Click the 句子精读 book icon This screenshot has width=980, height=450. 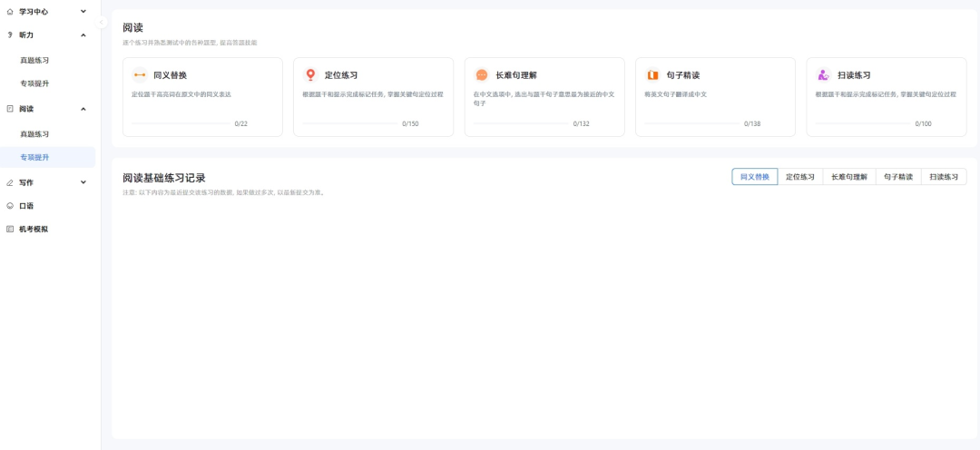(652, 75)
